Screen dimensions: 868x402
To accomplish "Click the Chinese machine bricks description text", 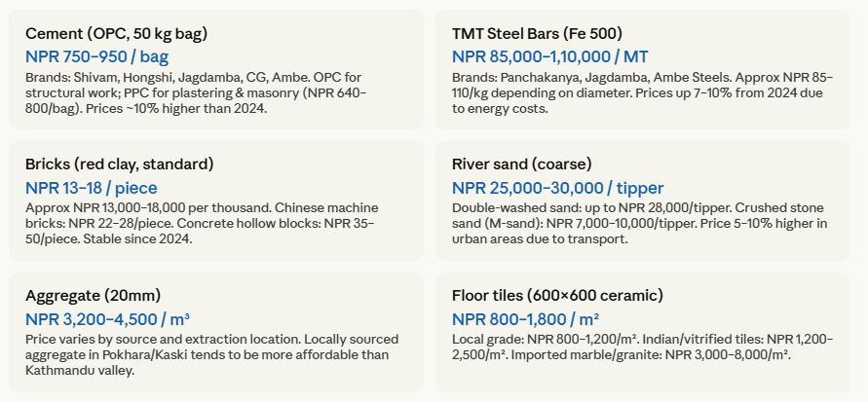I will click(202, 223).
